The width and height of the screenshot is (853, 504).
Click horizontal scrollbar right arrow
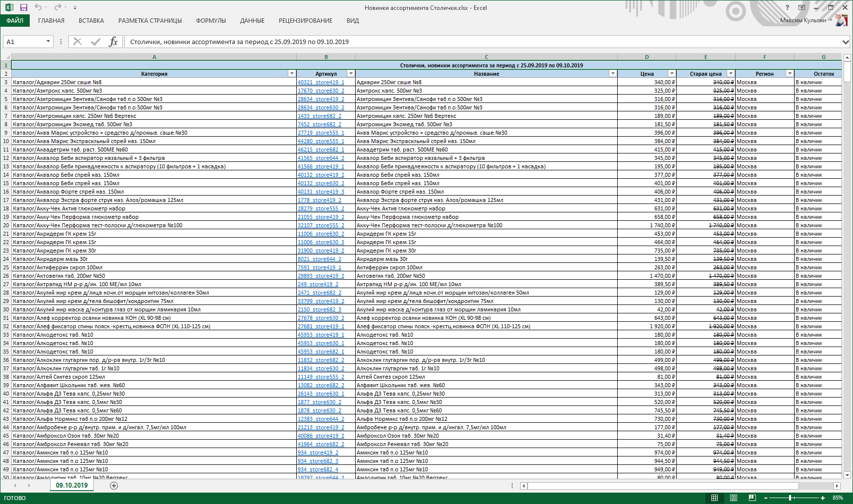[837, 486]
